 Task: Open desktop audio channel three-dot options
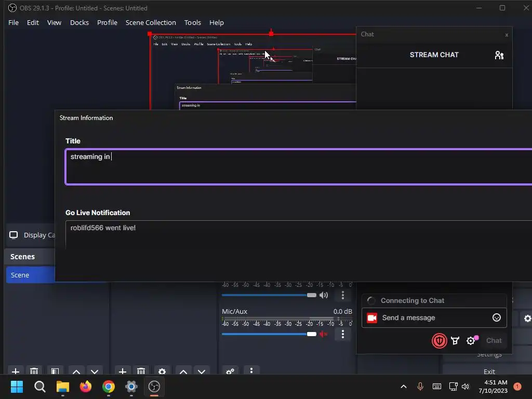click(x=343, y=295)
